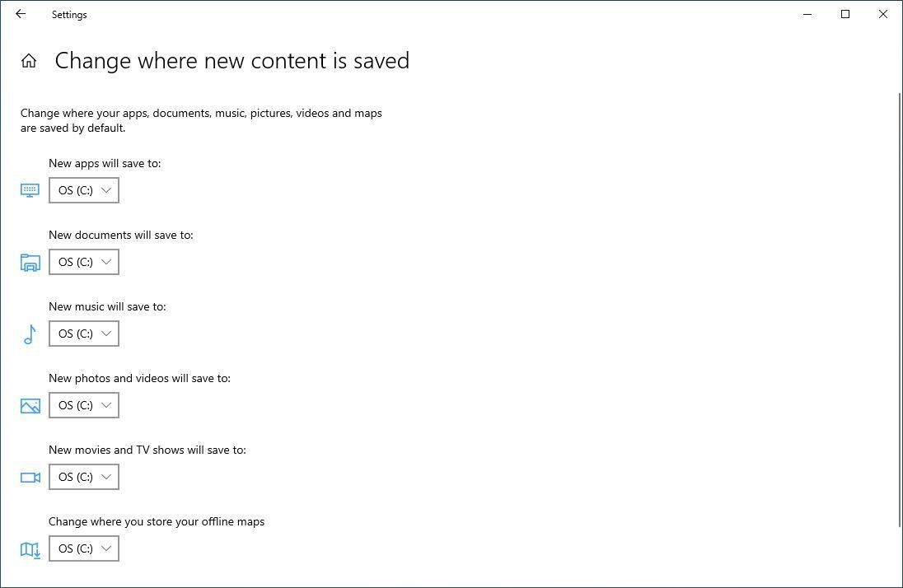Click the minimize window button
Image resolution: width=903 pixels, height=588 pixels.
807,14
